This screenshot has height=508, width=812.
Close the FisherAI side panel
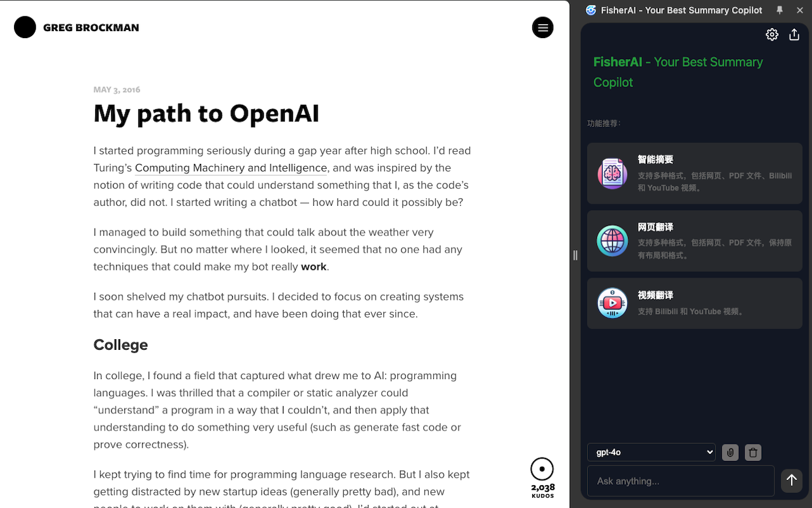point(800,10)
